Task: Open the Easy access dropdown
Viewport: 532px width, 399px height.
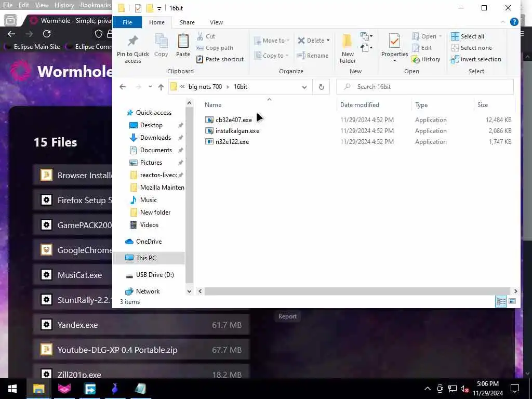Action: pyautogui.click(x=366, y=48)
